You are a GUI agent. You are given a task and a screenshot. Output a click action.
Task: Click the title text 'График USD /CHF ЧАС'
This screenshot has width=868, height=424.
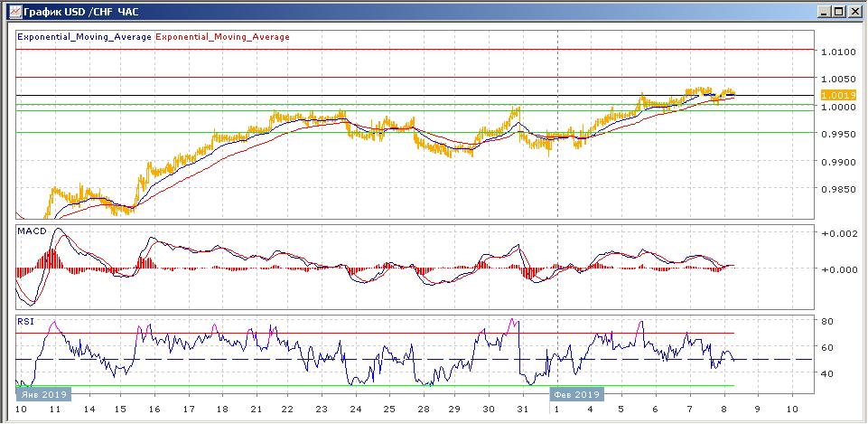point(81,11)
